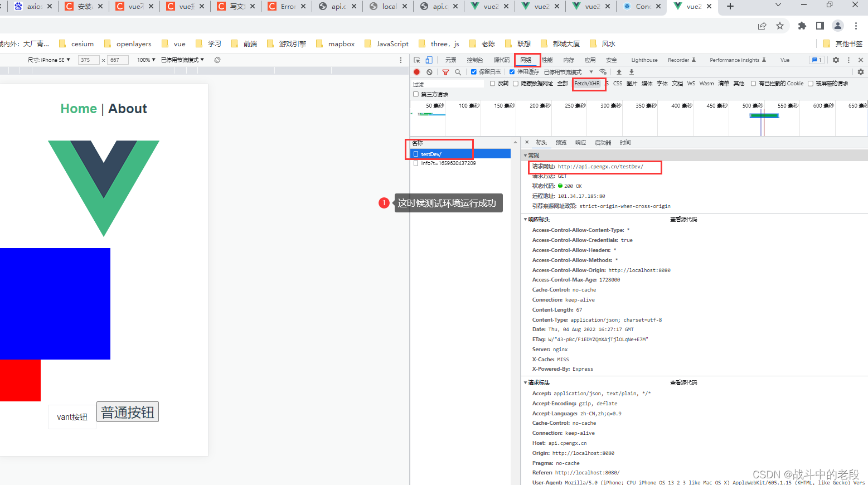
Task: Import HAR file with upload arrow
Action: [619, 72]
